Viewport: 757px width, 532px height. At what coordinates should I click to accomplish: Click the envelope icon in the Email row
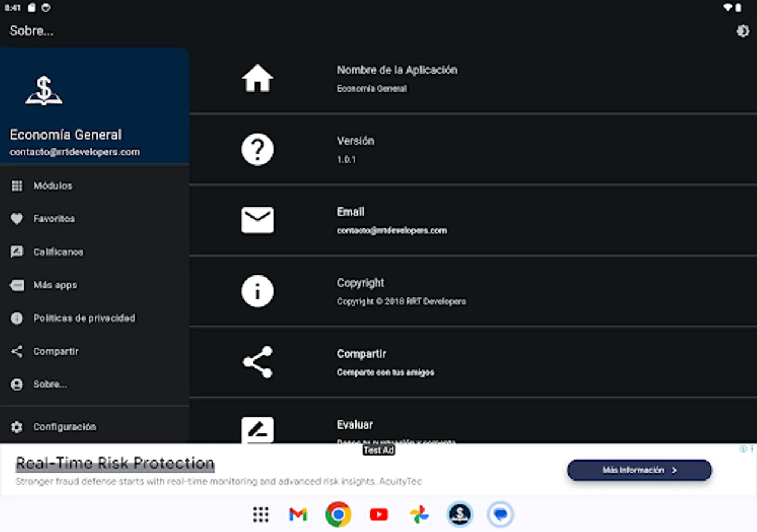pyautogui.click(x=257, y=220)
